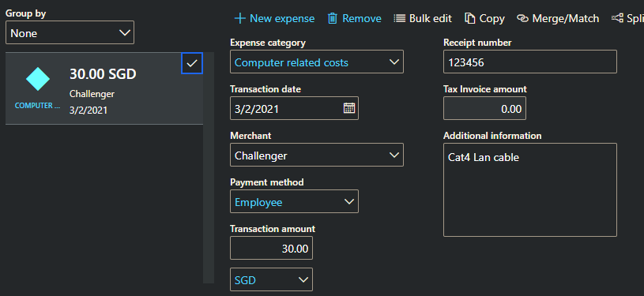Screen dimensions: 644x296
Task: Open the Group by dropdown
Action: pyautogui.click(x=70, y=32)
